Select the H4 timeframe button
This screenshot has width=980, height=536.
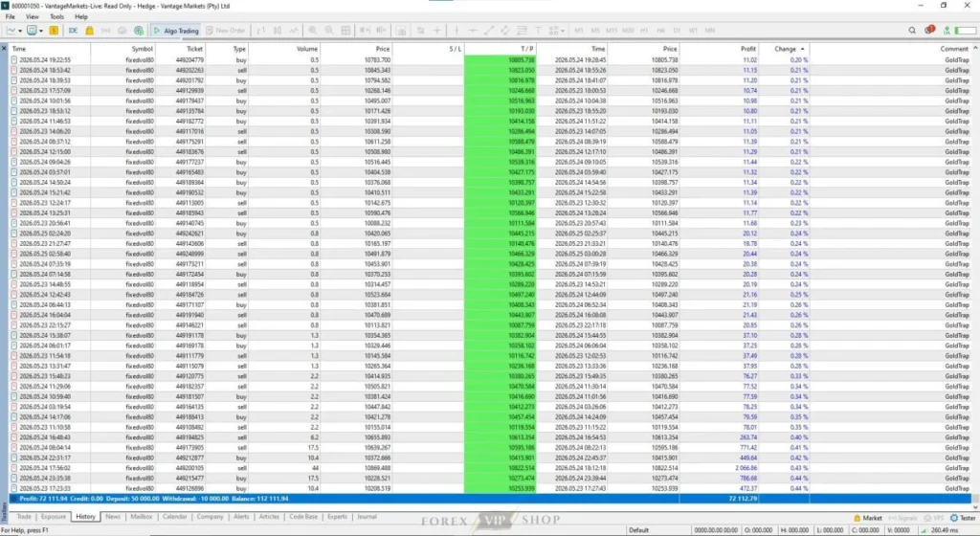point(660,30)
